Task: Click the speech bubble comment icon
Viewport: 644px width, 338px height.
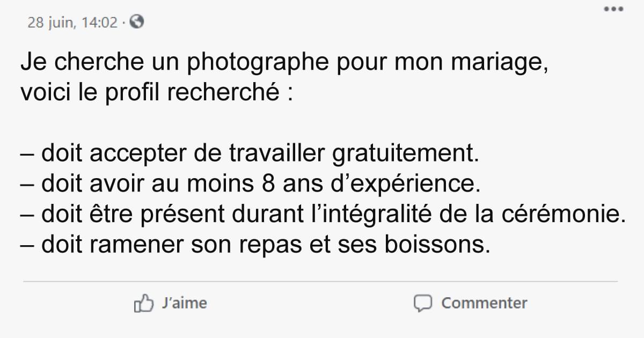Action: click(423, 304)
